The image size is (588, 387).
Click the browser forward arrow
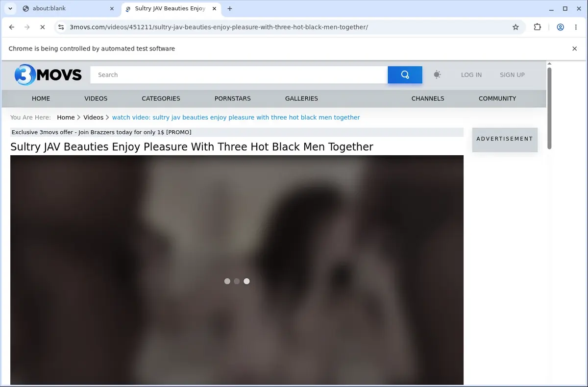27,27
